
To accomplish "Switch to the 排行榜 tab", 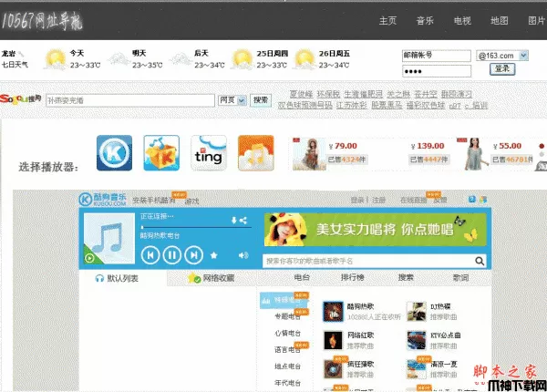I will coord(352,277).
